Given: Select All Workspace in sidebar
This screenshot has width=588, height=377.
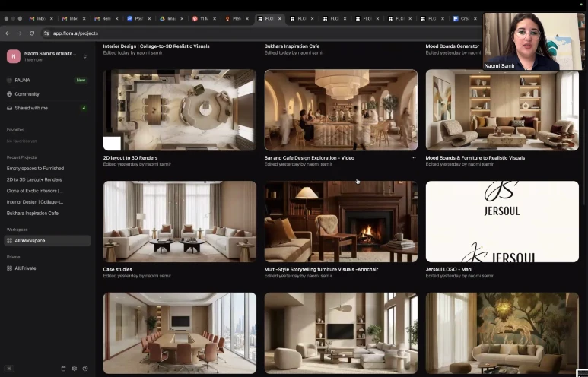Looking at the screenshot, I should pyautogui.click(x=30, y=241).
